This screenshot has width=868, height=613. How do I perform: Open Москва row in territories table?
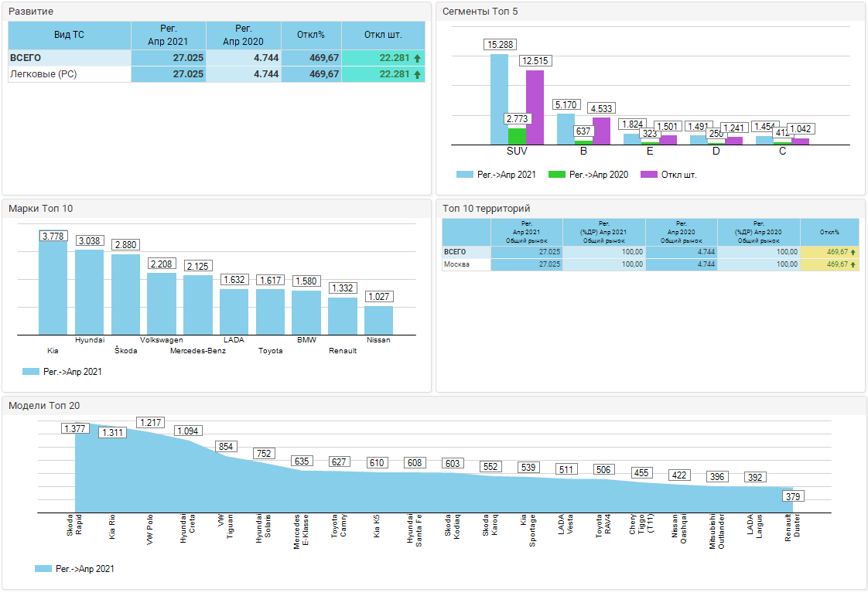[x=455, y=264]
